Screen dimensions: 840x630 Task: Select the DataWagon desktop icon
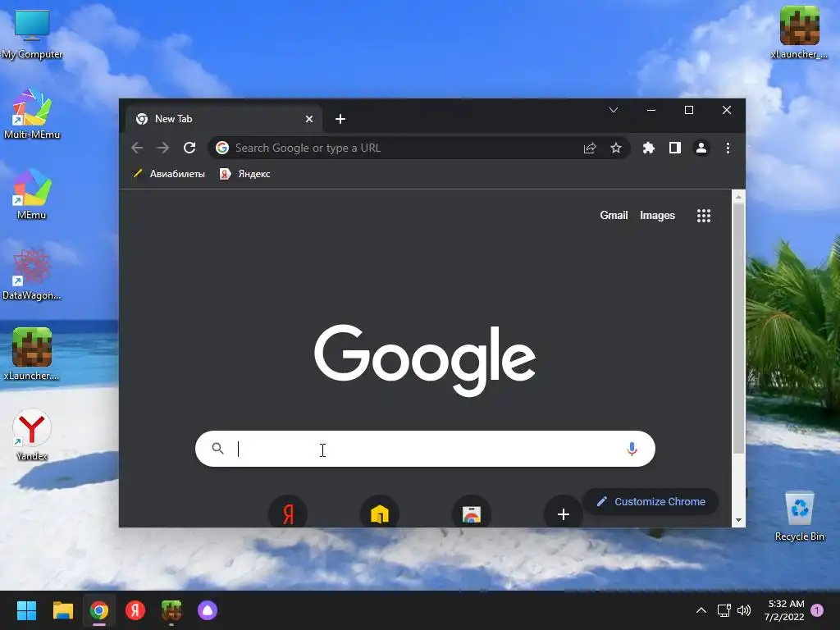pyautogui.click(x=32, y=274)
